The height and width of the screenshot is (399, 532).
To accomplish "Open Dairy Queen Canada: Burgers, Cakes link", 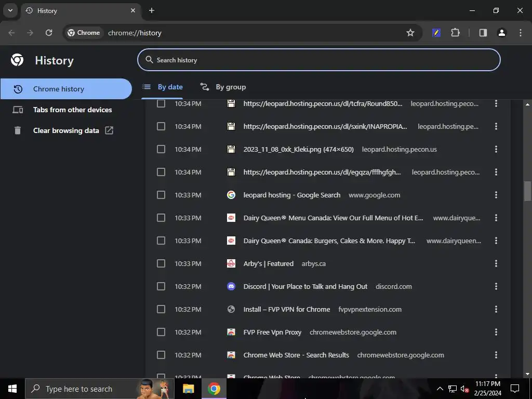I will point(329,241).
